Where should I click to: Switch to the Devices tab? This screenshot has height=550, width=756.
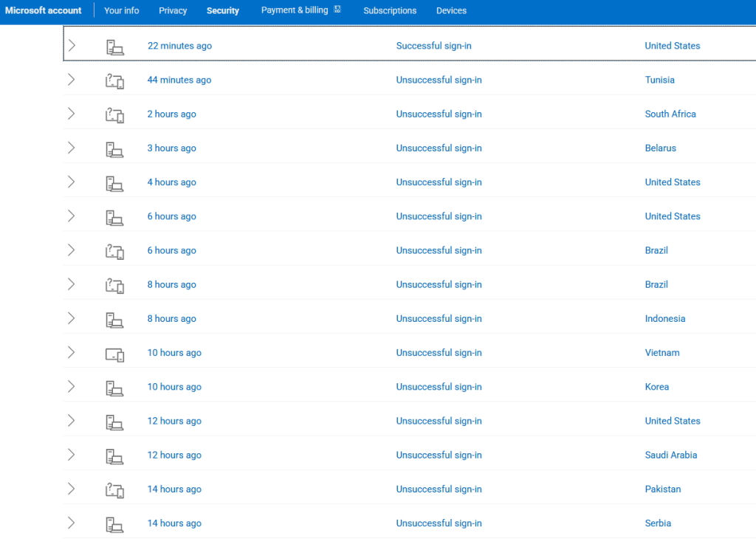click(x=451, y=10)
